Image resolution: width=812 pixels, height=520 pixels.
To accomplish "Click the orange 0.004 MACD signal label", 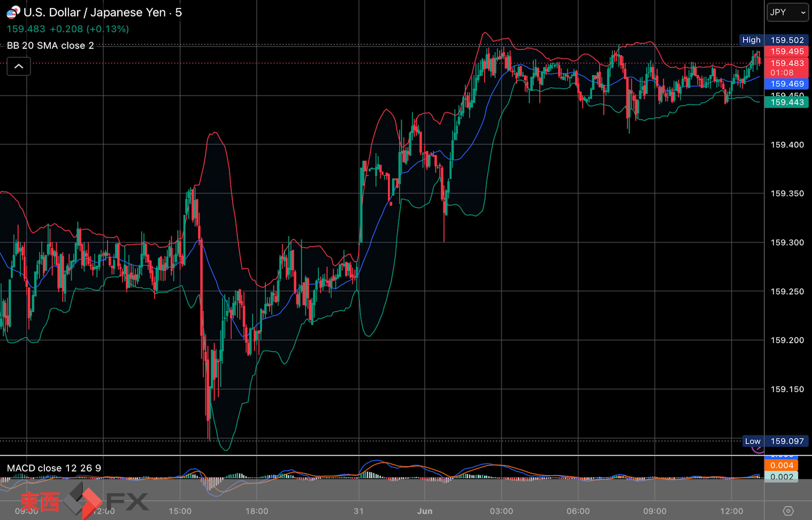I will coord(782,465).
